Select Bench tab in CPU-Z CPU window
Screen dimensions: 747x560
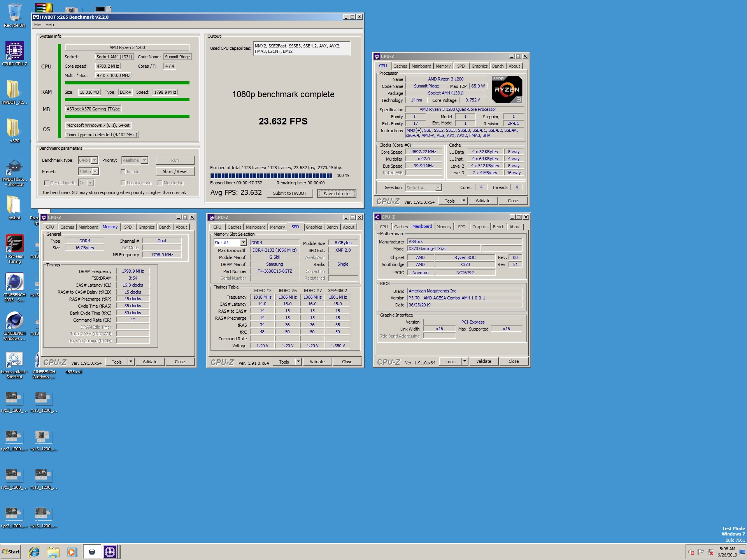coord(498,66)
